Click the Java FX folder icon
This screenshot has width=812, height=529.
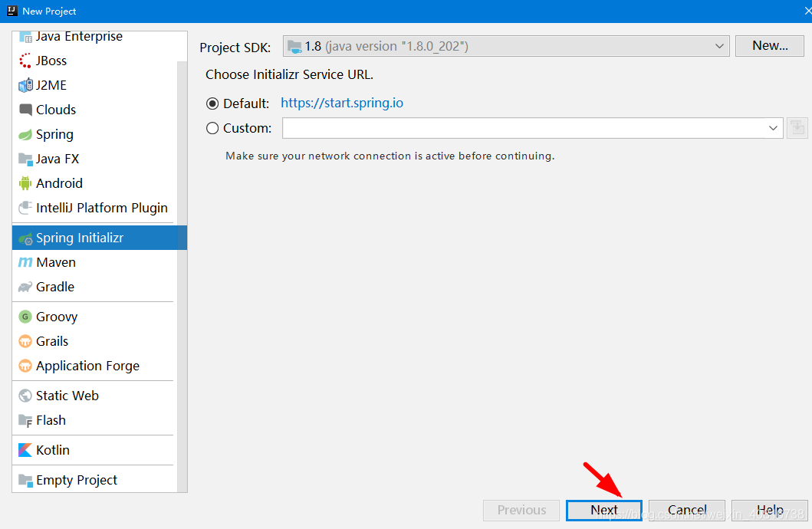(x=25, y=159)
